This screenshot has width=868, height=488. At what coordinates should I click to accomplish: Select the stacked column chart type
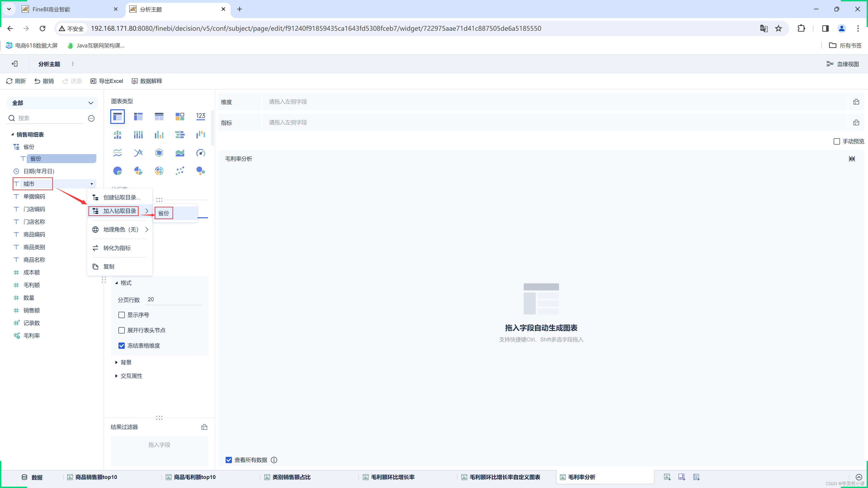coord(138,135)
